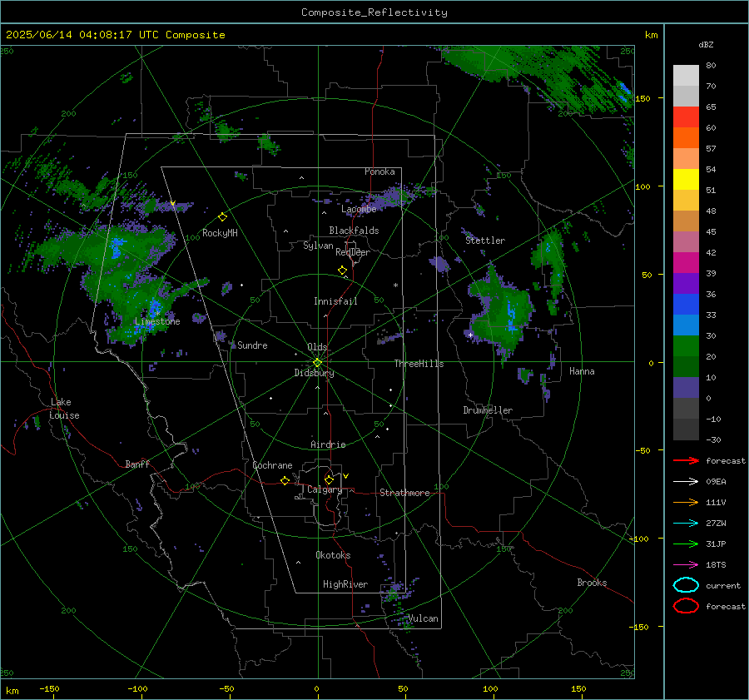Image resolution: width=749 pixels, height=700 pixels.
Task: Click the red forecast ellipse legend icon
Action: pyautogui.click(x=686, y=606)
